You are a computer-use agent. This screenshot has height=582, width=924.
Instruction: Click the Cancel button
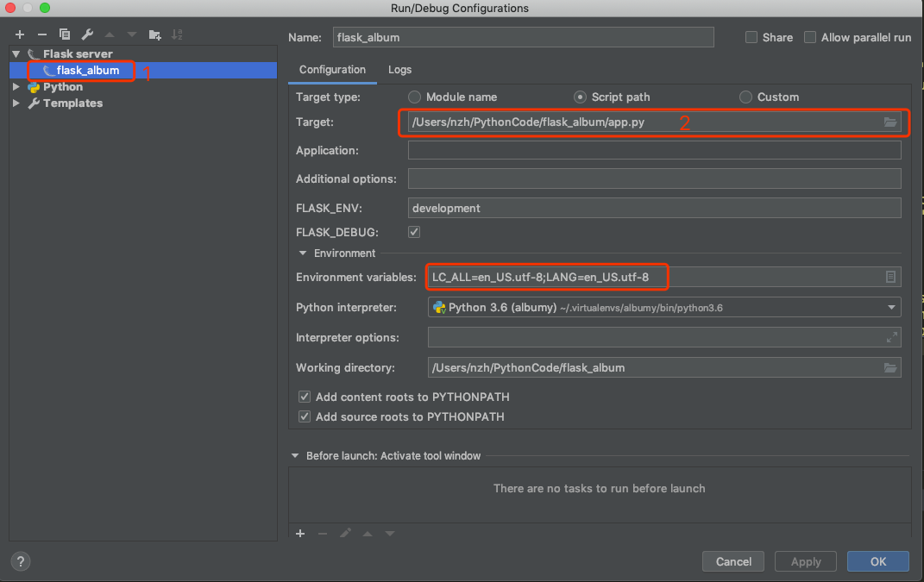tap(733, 561)
